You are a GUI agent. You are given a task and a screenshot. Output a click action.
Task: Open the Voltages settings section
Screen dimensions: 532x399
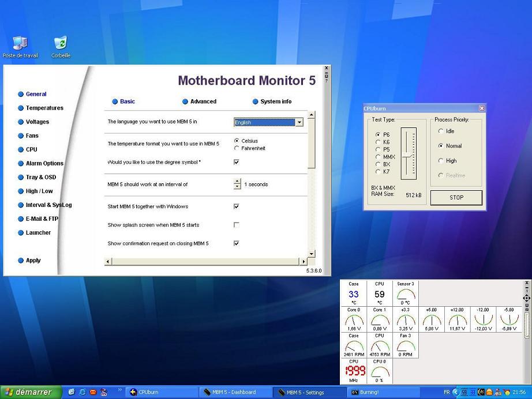click(33, 122)
